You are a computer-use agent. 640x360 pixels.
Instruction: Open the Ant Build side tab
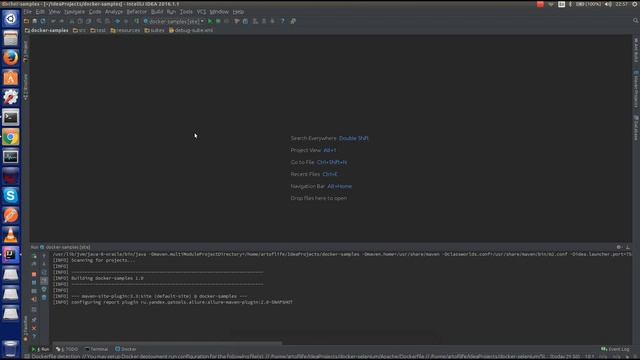pos(636,50)
